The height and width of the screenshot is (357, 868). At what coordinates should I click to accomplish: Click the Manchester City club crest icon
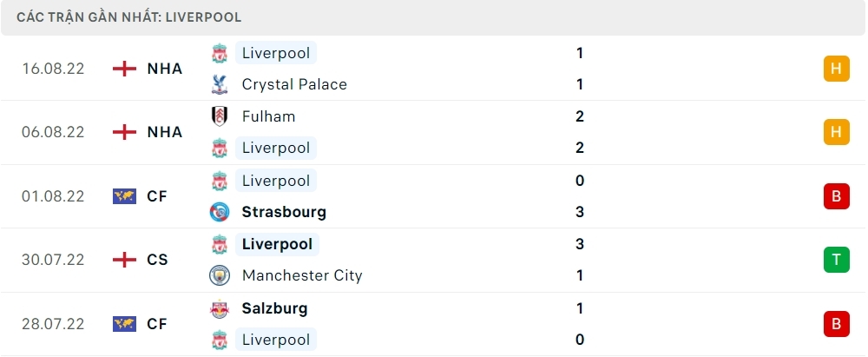coord(219,275)
